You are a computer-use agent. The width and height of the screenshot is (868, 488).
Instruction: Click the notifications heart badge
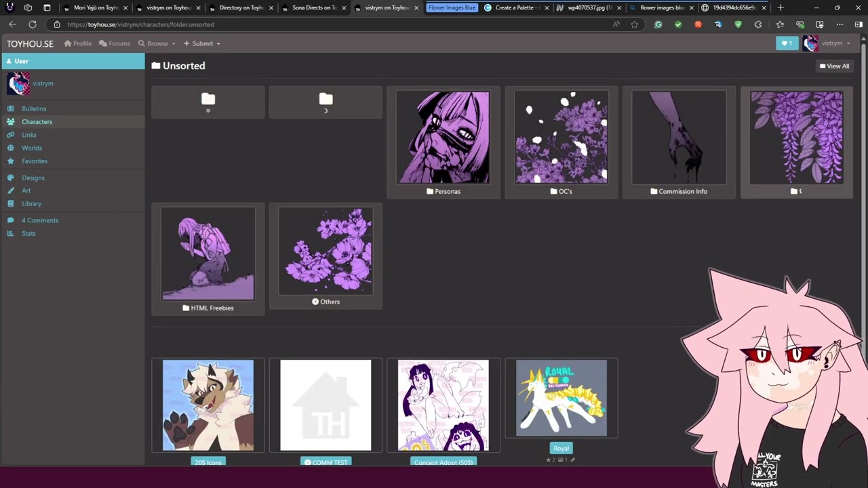click(787, 43)
